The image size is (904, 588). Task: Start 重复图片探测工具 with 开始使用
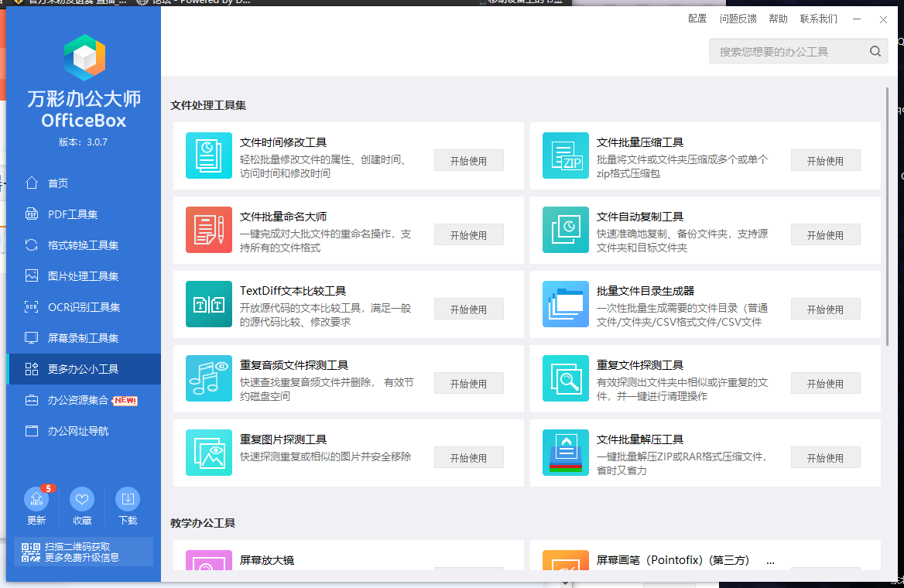(469, 458)
